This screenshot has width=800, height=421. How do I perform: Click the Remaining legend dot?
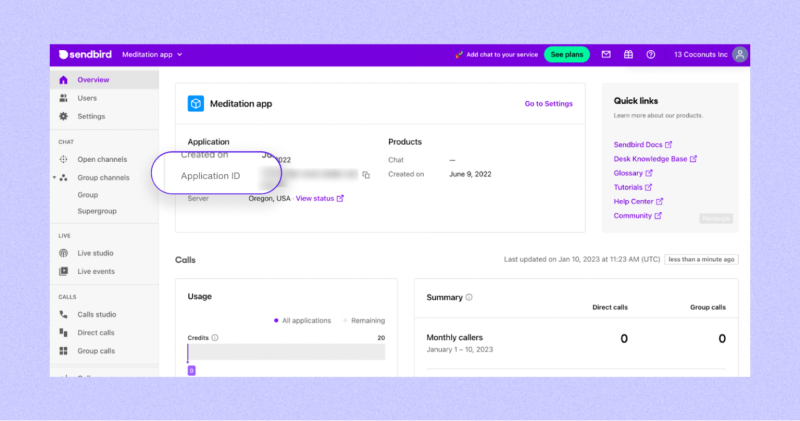point(345,320)
